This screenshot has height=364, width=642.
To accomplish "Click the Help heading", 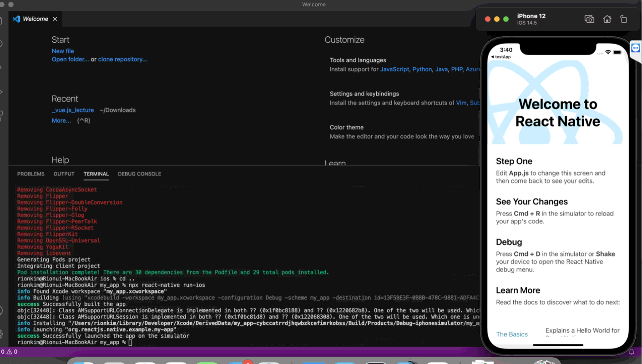I will pyautogui.click(x=60, y=160).
